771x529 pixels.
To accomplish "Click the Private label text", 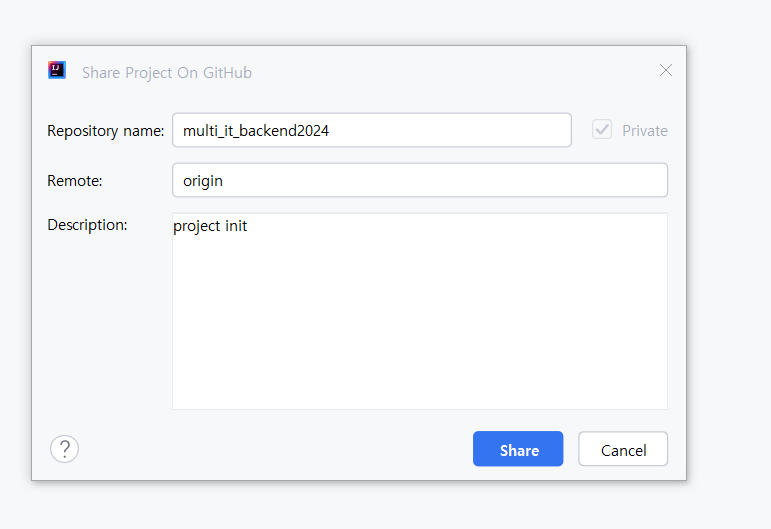I will pyautogui.click(x=645, y=131).
